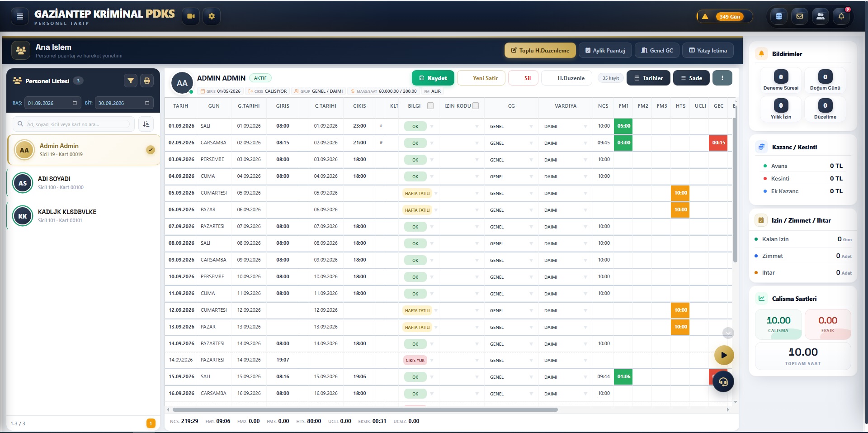Viewport: 868px width, 433px height.
Task: Open the three-dot more options button
Action: tap(722, 78)
